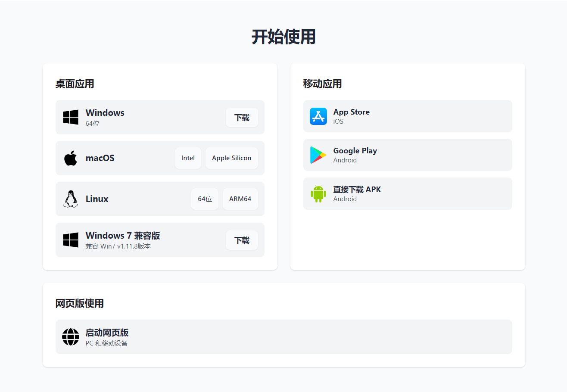Click the Windows logo icon in the 64位 row
Screen dimensions: 567x392
tap(71, 117)
